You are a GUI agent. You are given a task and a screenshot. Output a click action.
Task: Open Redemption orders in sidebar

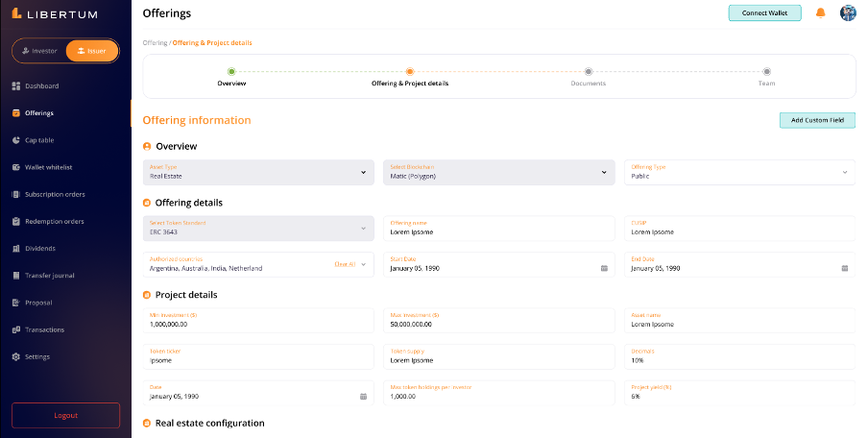tap(55, 222)
